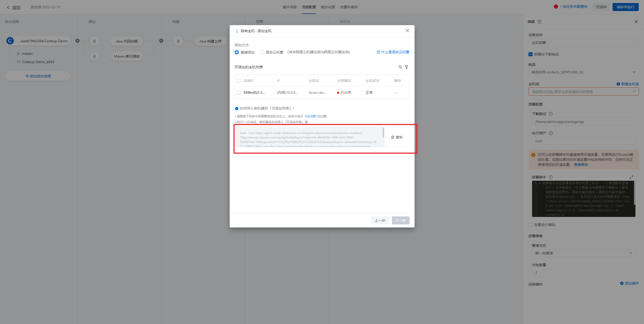
Task: Switch to the 触发设置 tab
Action: click(328, 7)
